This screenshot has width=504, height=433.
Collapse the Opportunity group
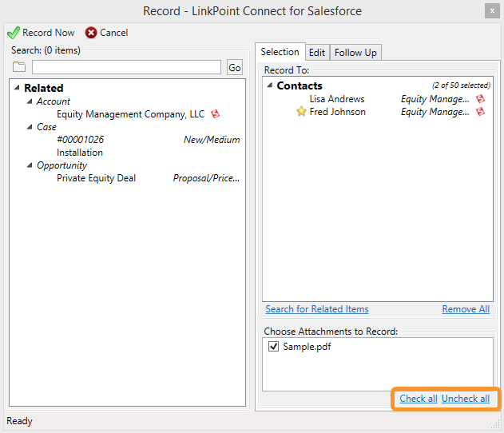30,165
